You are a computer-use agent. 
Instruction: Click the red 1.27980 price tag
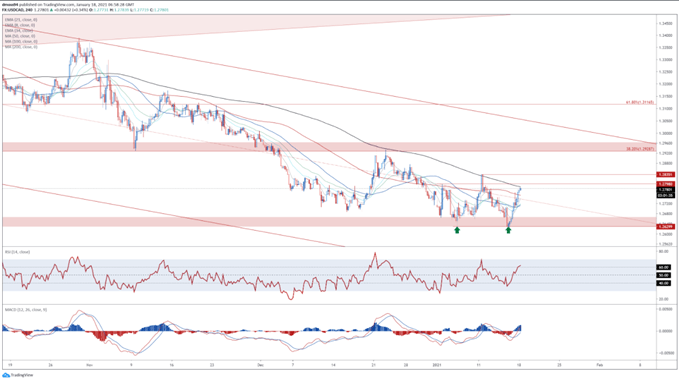point(666,184)
